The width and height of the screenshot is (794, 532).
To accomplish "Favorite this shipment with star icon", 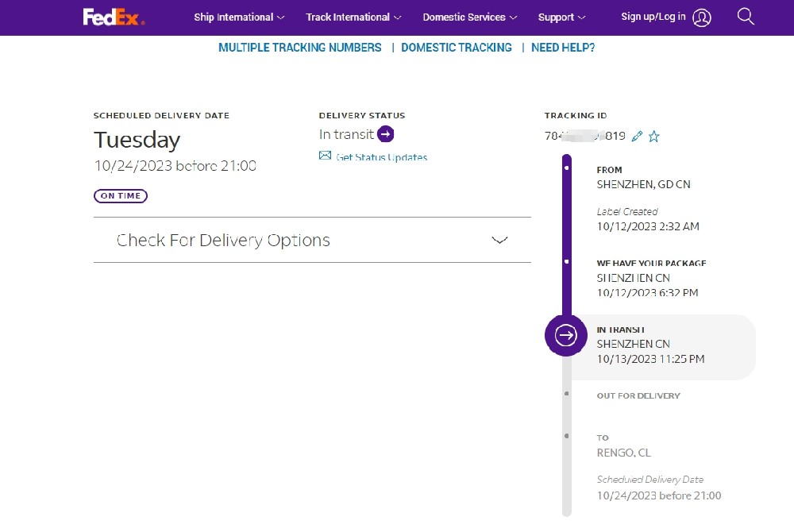I will coord(653,137).
